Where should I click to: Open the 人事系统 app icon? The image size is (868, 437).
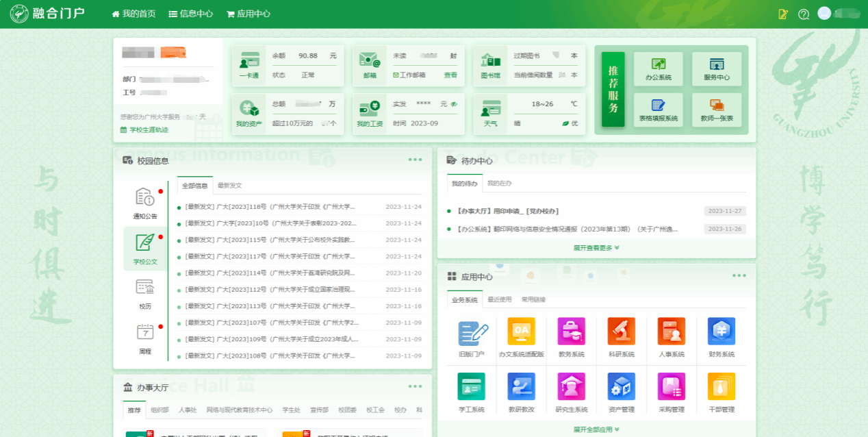(671, 332)
